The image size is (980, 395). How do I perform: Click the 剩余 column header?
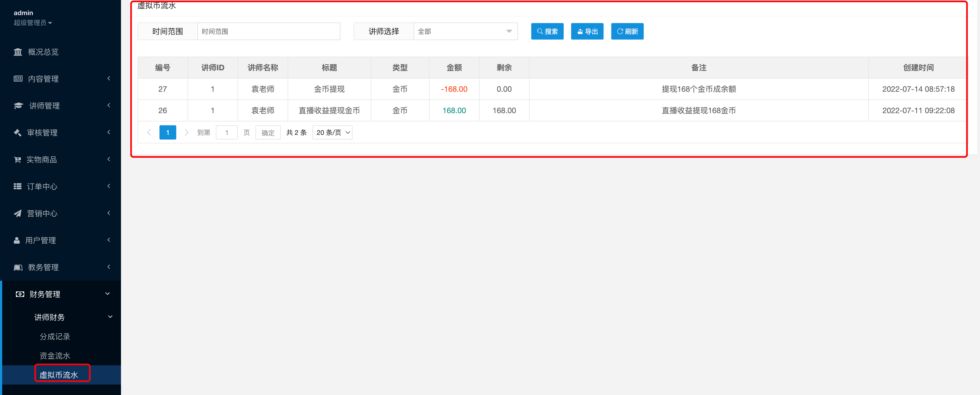[504, 68]
